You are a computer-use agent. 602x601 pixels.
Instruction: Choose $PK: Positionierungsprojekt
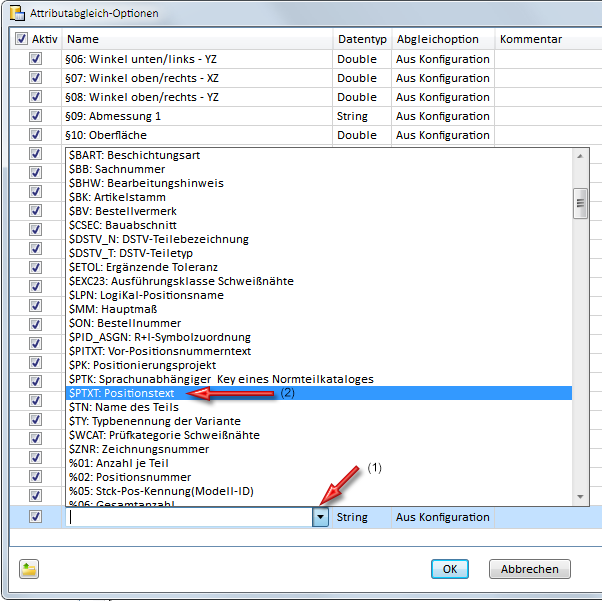[x=319, y=365]
